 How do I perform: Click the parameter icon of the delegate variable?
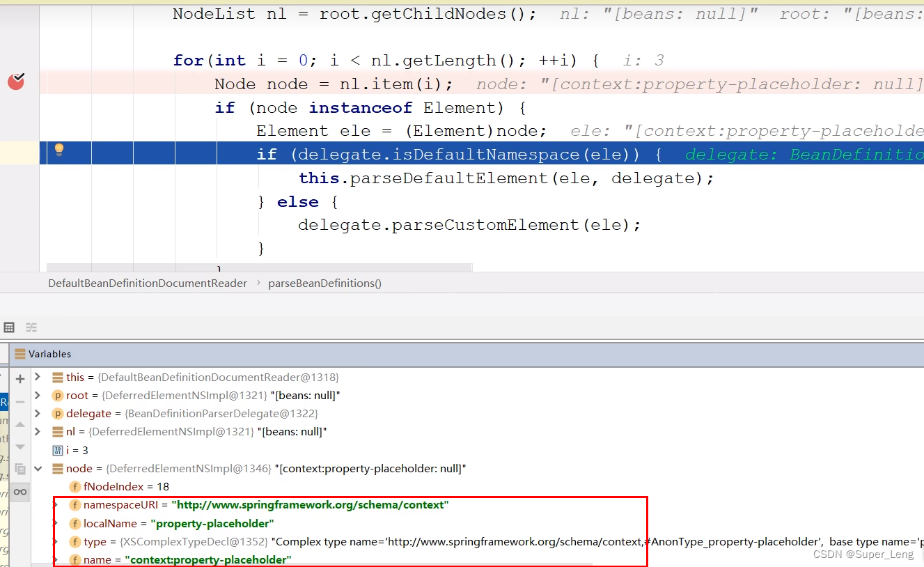(58, 413)
